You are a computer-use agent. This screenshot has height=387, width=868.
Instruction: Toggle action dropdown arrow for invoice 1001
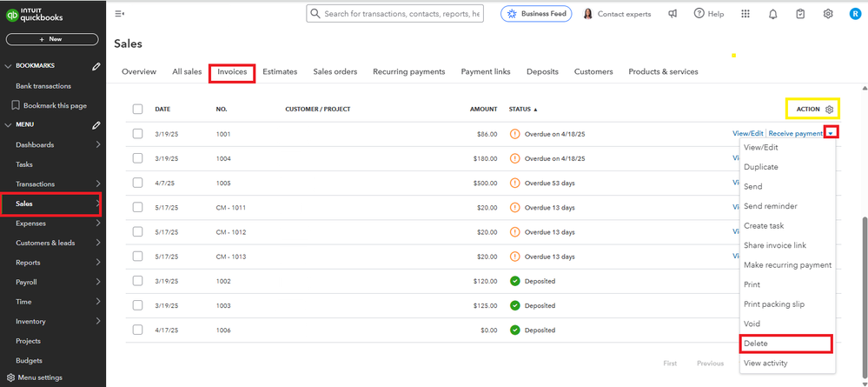click(x=832, y=132)
